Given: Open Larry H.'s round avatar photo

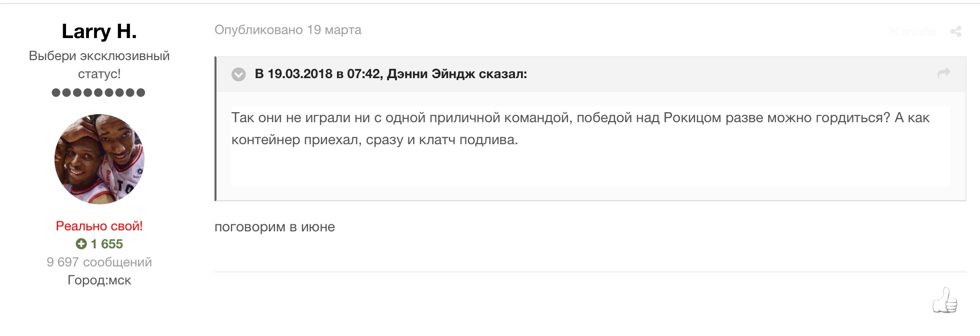Looking at the screenshot, I should [x=99, y=159].
